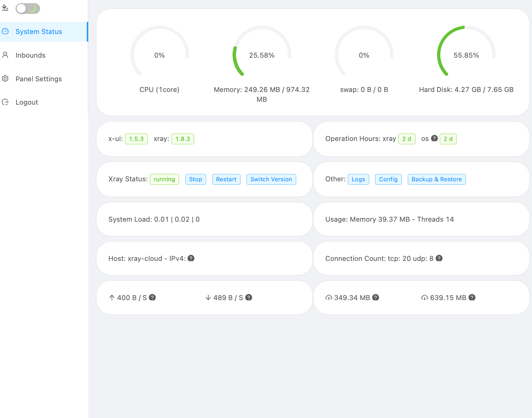Click the os uptime 2 d tag

point(448,139)
